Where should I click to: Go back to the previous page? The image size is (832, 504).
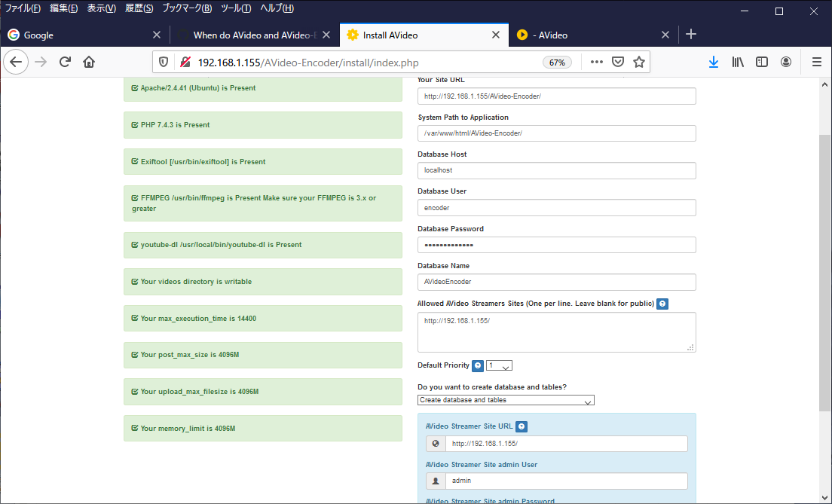click(16, 62)
